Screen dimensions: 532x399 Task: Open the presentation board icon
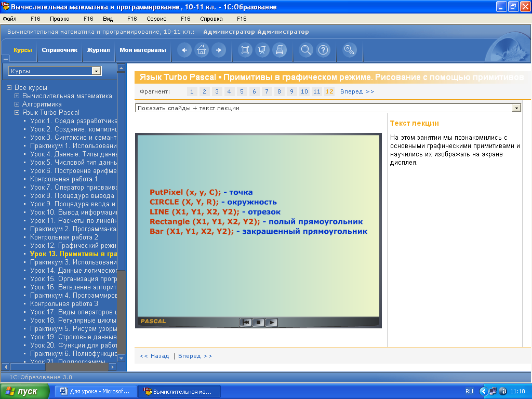tap(262, 50)
